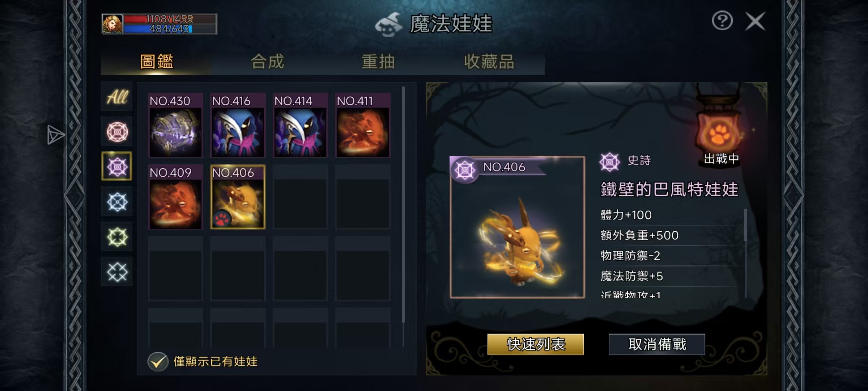This screenshot has height=391, width=868.
Task: Open the 收藏品 tab
Action: pos(489,62)
